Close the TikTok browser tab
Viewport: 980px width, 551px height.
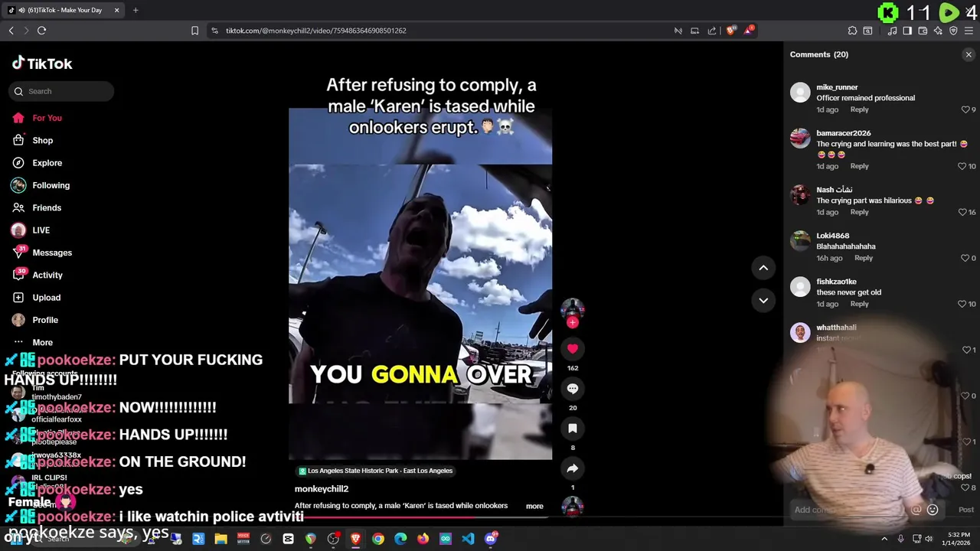click(116, 10)
